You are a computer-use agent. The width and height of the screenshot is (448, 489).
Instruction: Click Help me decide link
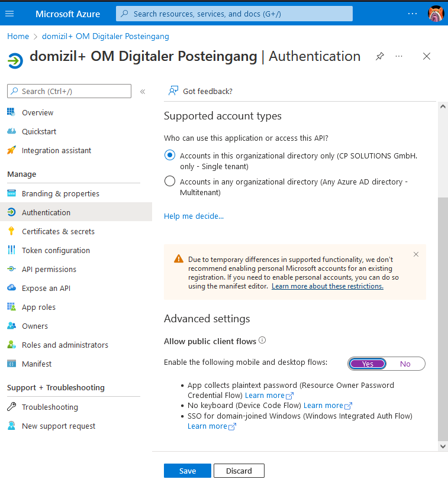tap(194, 216)
